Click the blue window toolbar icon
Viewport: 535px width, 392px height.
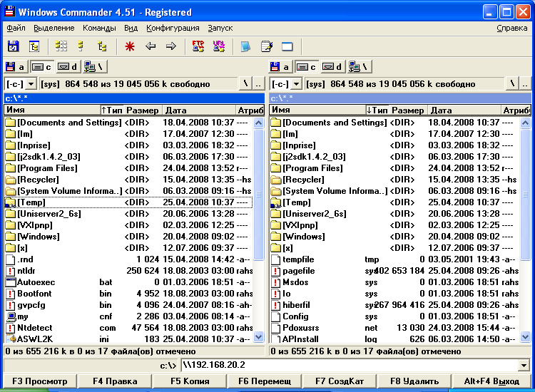287,46
